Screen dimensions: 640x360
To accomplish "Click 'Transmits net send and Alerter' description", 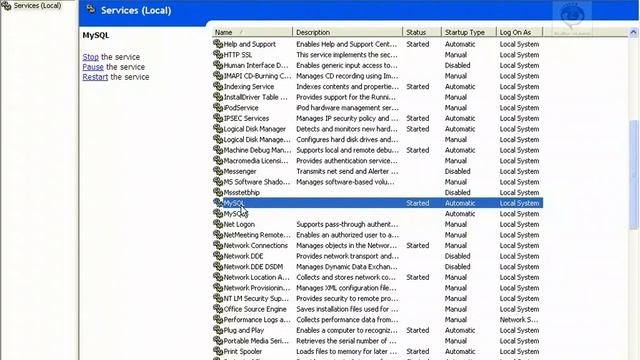I will tap(347, 171).
